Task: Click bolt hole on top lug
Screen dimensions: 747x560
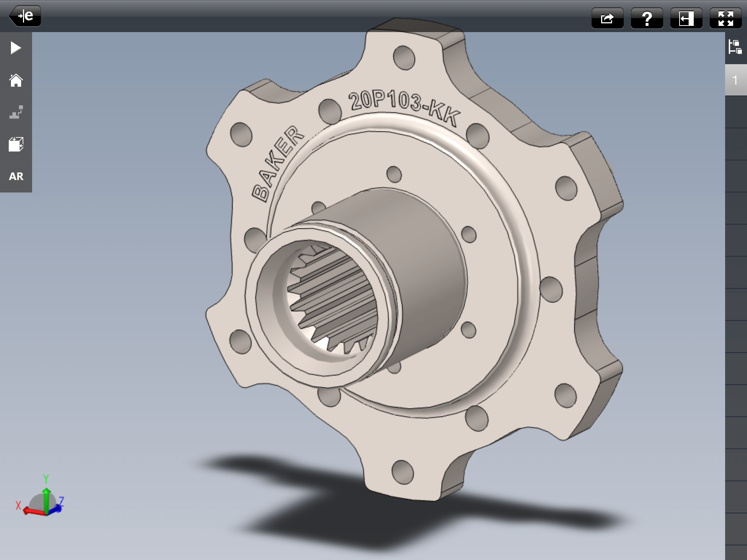Action: tap(404, 58)
